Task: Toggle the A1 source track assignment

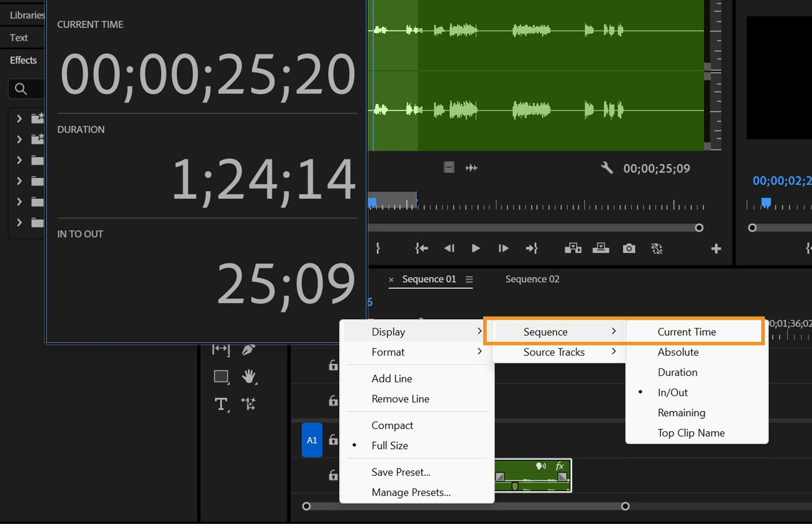Action: pos(312,440)
